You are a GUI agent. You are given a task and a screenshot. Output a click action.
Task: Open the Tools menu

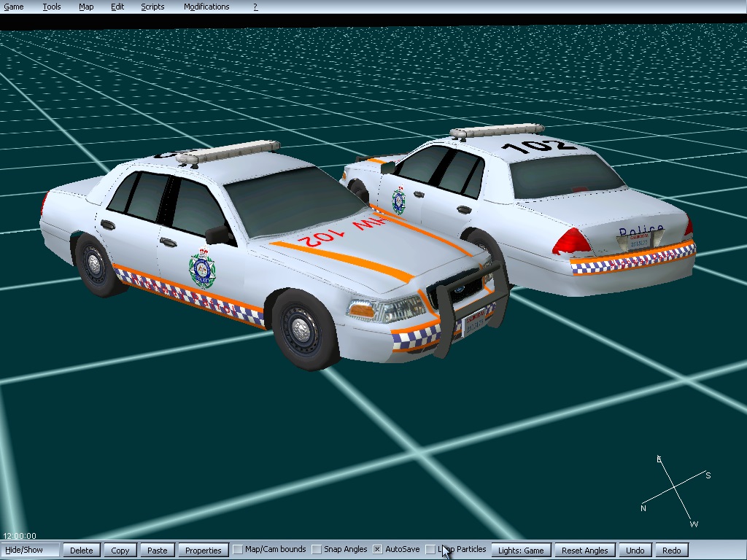coord(52,7)
